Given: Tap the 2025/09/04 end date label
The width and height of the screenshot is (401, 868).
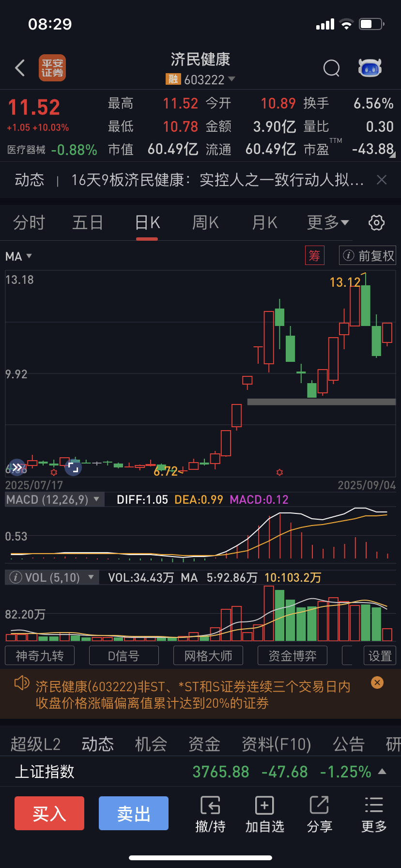Looking at the screenshot, I should pyautogui.click(x=367, y=485).
